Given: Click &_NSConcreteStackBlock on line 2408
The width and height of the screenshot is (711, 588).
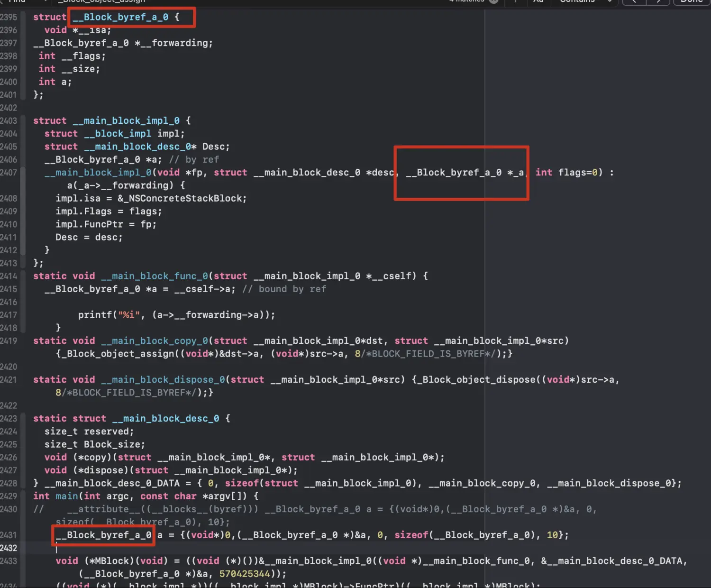Looking at the screenshot, I should 182,199.
